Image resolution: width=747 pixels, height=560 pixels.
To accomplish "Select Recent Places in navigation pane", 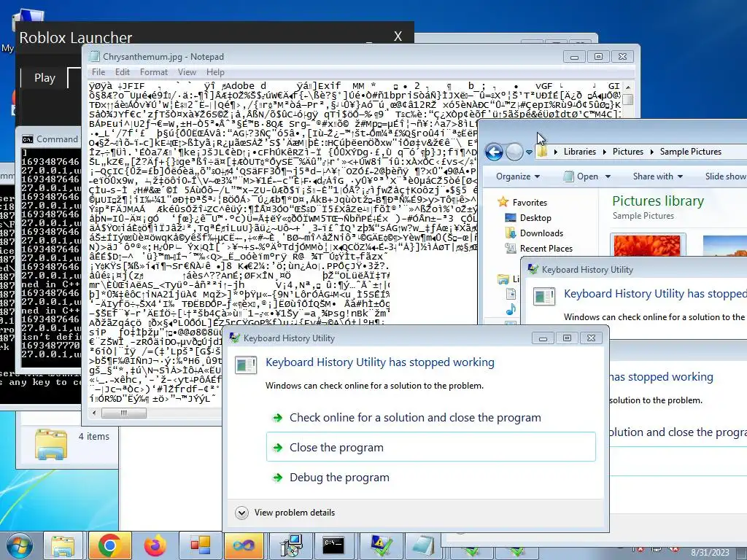I will [x=546, y=248].
